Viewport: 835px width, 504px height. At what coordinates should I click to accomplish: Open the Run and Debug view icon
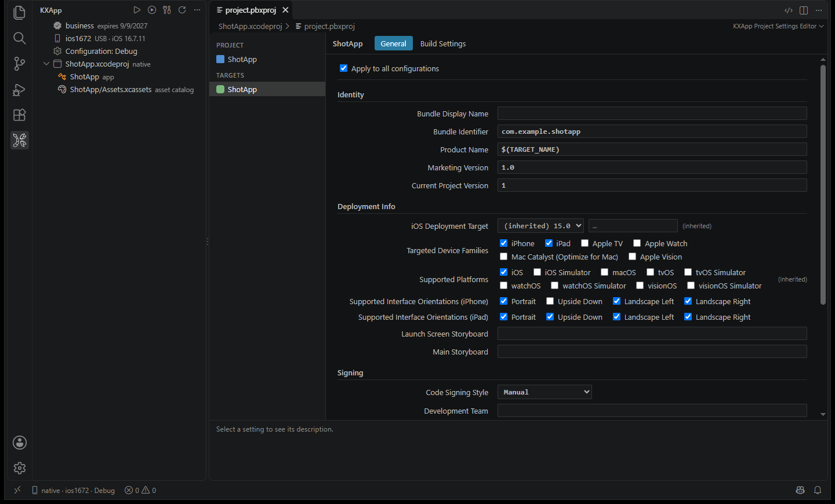(19, 90)
